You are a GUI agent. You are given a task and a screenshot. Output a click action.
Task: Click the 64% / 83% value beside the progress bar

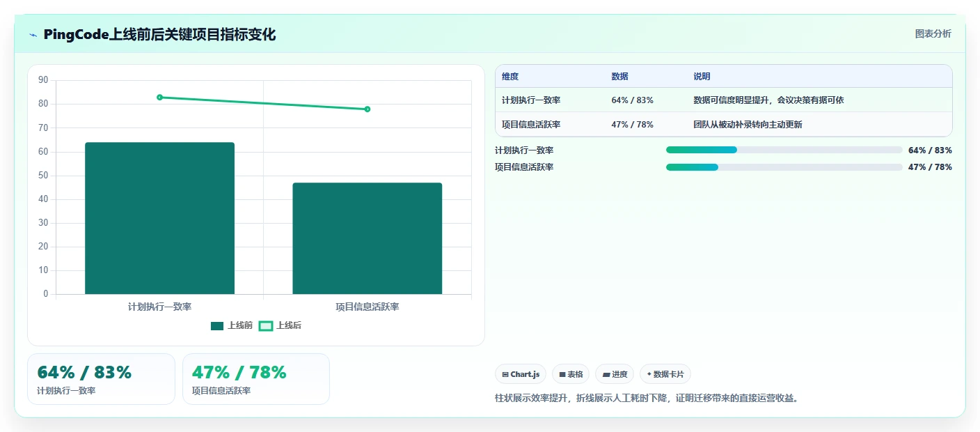pyautogui.click(x=930, y=150)
